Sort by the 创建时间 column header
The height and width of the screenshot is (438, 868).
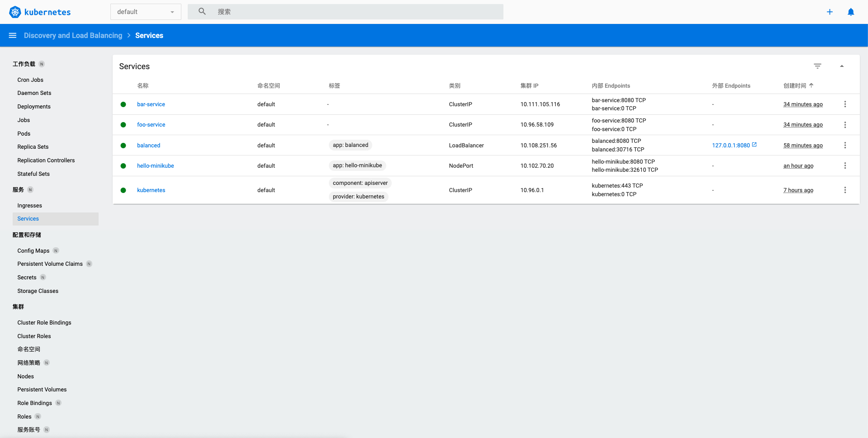795,85
